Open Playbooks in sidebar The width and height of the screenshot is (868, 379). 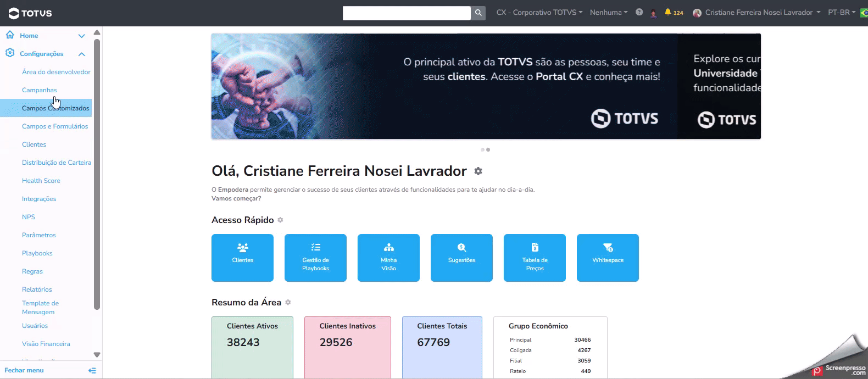pyautogui.click(x=37, y=253)
